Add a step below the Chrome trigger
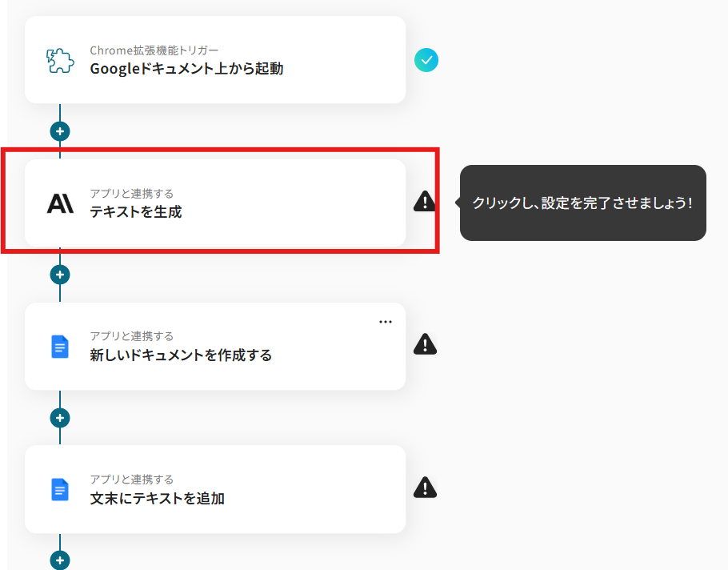Viewport: 728px width, 570px height. [x=60, y=130]
